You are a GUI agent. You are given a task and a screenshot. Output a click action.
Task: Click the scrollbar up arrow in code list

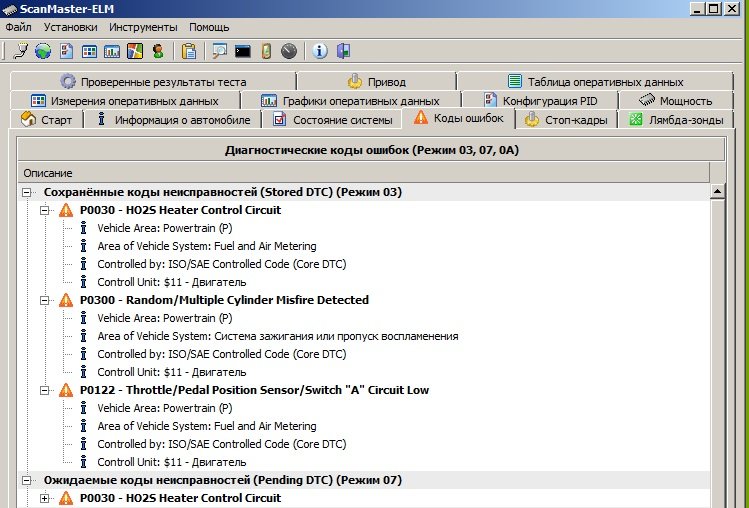pos(716,192)
